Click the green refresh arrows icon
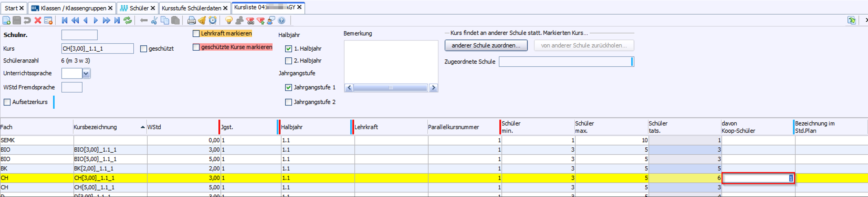This screenshot has width=868, height=197. 128,21
